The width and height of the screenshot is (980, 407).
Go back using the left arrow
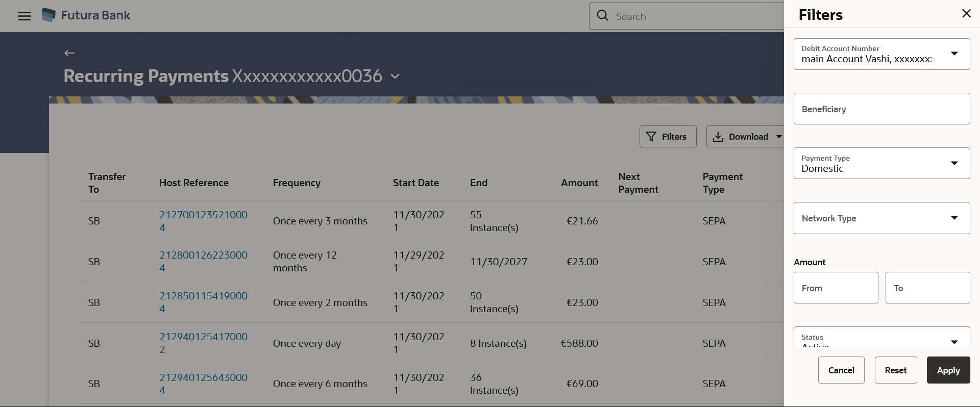(69, 53)
